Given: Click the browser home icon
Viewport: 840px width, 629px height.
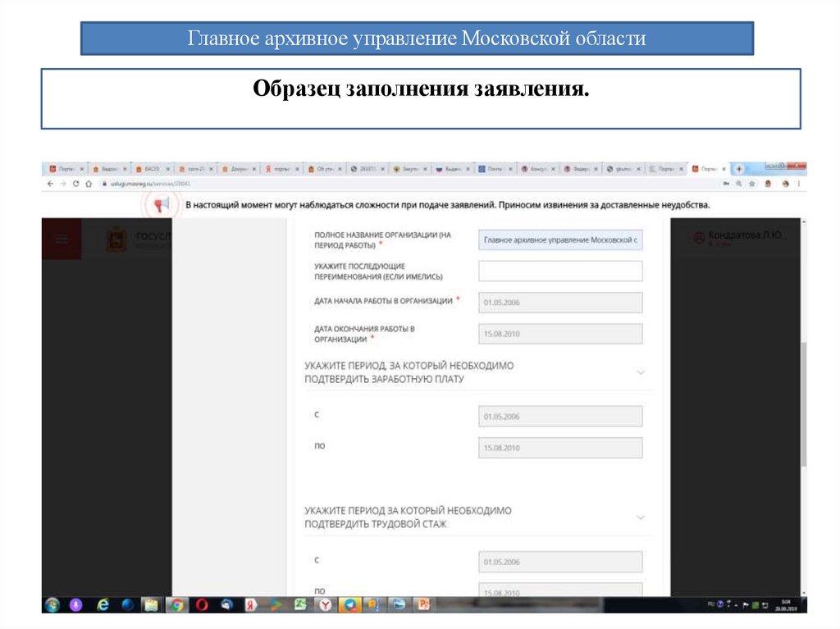Looking at the screenshot, I should pos(89,184).
